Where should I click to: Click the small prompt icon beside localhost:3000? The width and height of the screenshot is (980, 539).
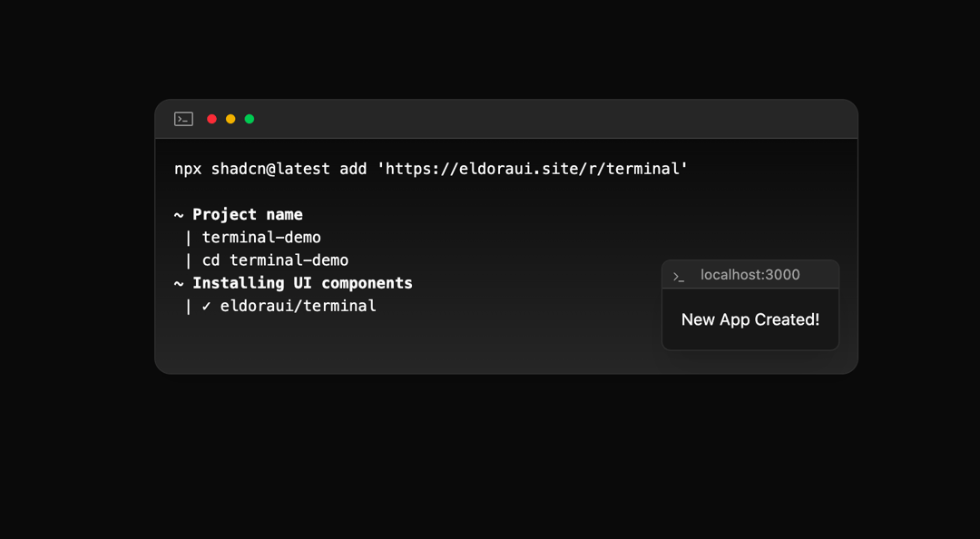(x=679, y=277)
